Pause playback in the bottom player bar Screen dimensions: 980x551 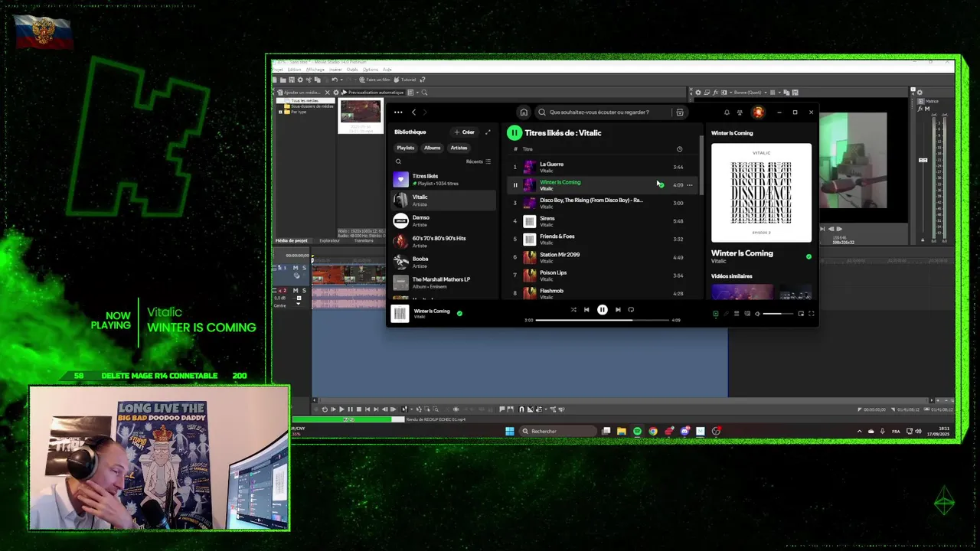(603, 310)
